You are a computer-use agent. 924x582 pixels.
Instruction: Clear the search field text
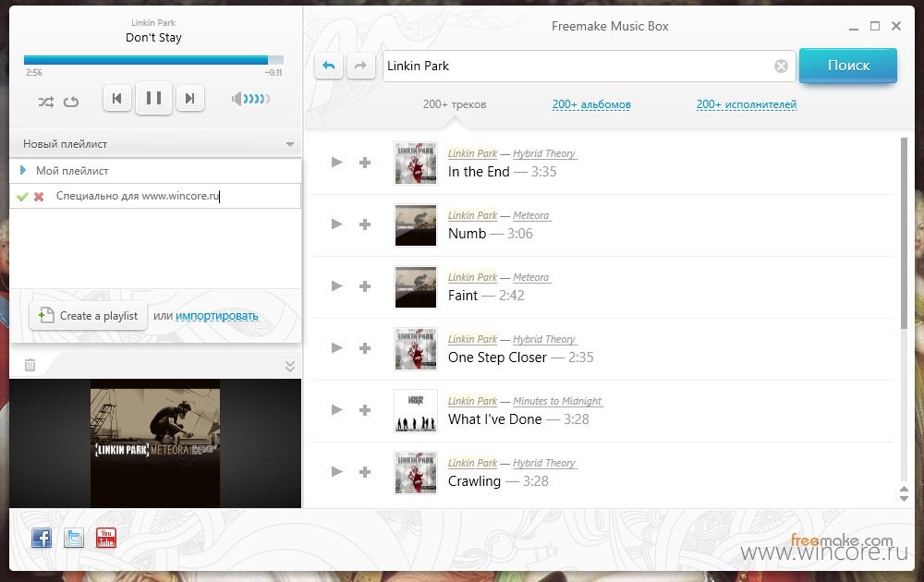781,66
